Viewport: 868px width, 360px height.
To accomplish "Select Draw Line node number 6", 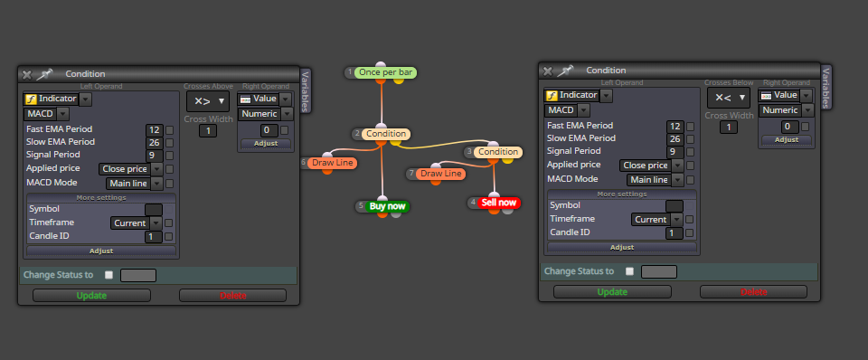I will [332, 163].
